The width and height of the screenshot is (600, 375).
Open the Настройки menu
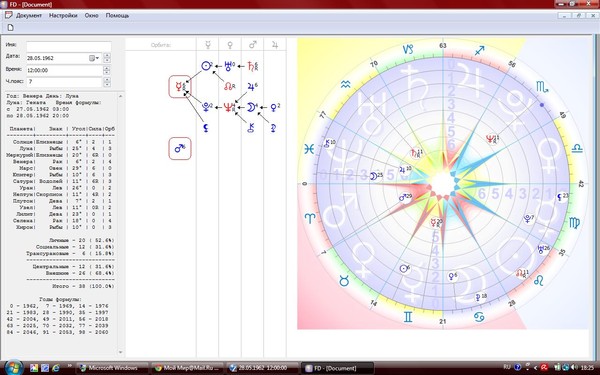(x=63, y=16)
